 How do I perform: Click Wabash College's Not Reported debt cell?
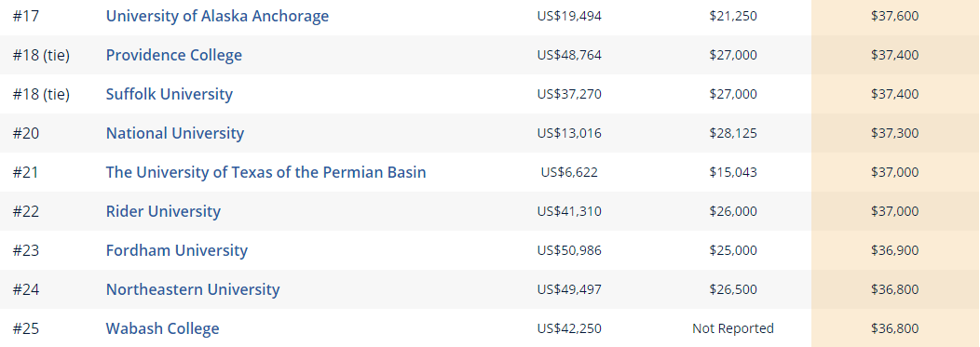(x=733, y=329)
